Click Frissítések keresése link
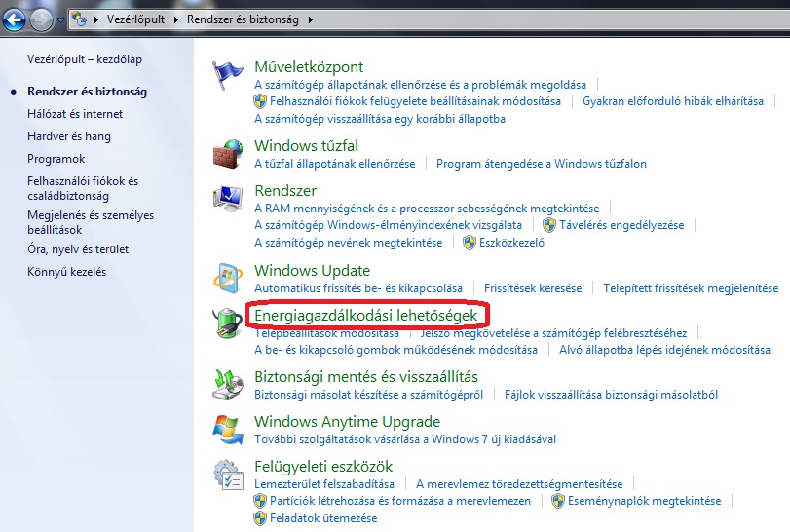 (x=533, y=288)
